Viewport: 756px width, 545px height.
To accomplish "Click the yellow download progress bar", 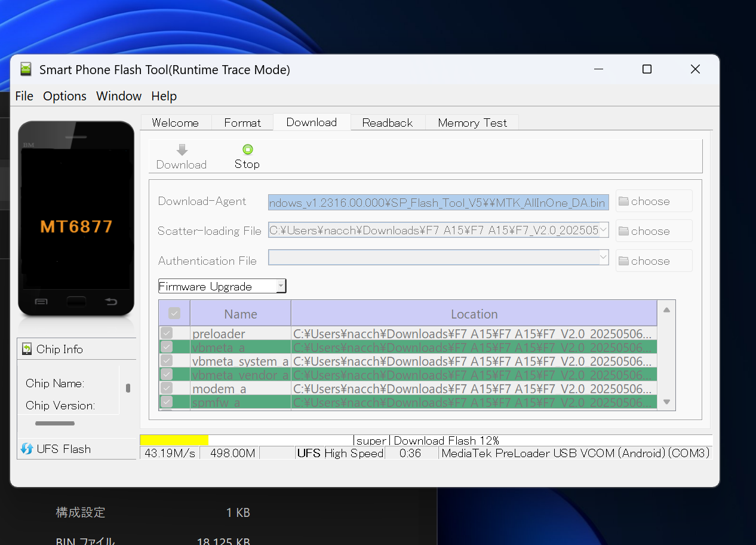I will pyautogui.click(x=174, y=440).
